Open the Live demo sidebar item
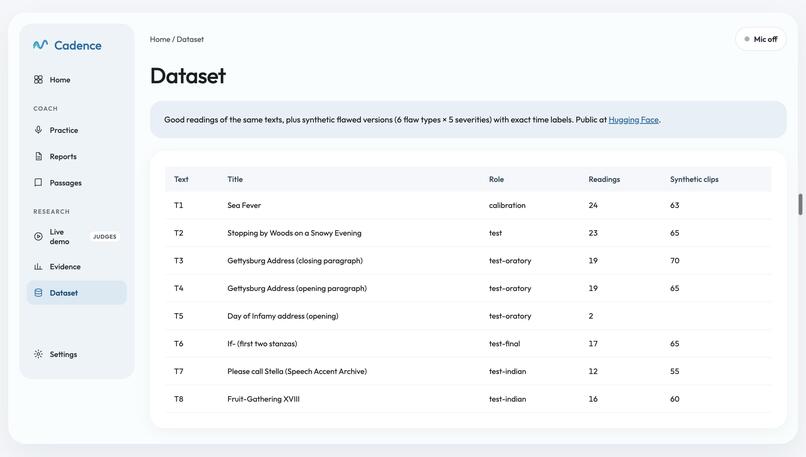This screenshot has height=457, width=806. click(x=77, y=236)
